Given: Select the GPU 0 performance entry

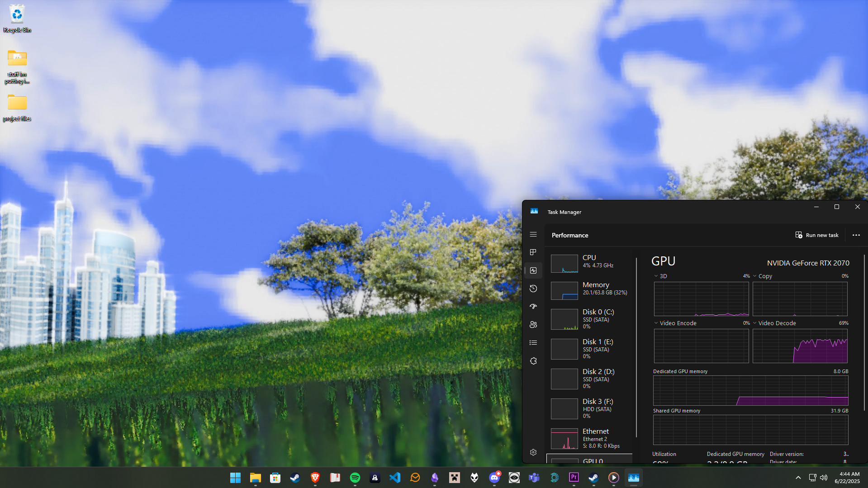Looking at the screenshot, I should [x=590, y=459].
